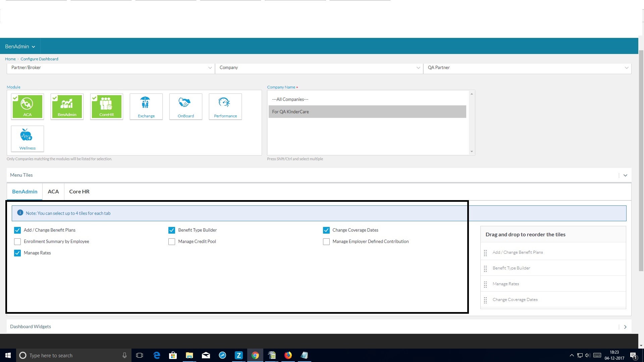The image size is (644, 362).
Task: Click the CoreHR module tile
Action: pos(107,106)
